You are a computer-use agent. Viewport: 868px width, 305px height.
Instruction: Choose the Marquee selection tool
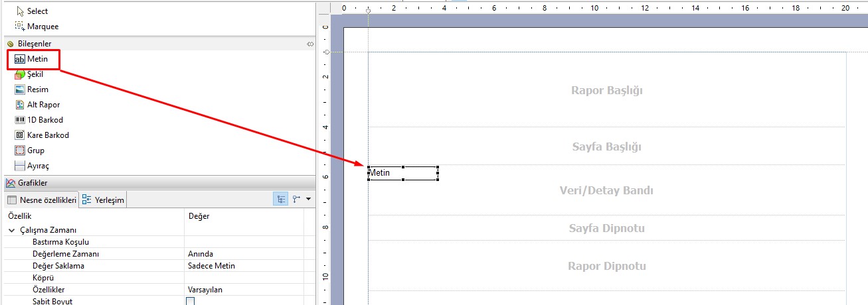37,27
